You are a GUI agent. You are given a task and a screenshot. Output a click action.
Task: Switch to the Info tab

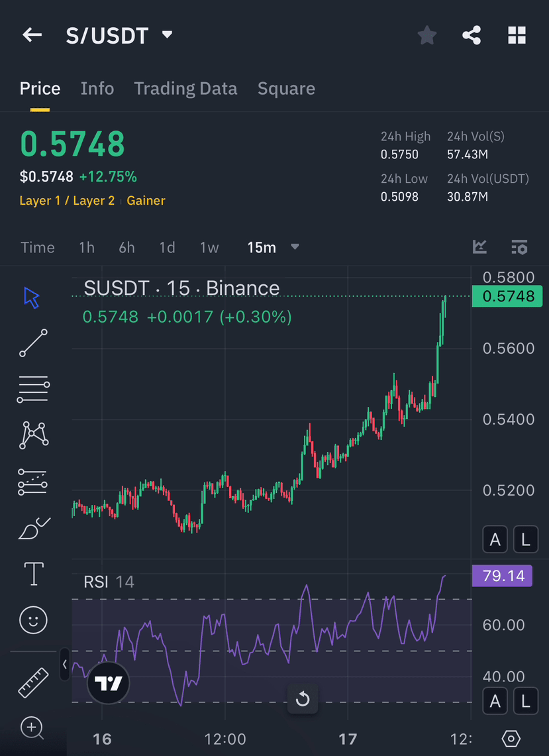(x=97, y=89)
